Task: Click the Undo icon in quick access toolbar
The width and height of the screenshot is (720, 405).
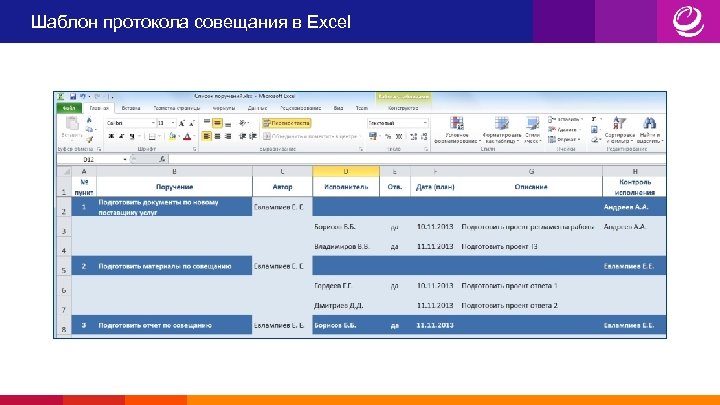Action: click(83, 96)
